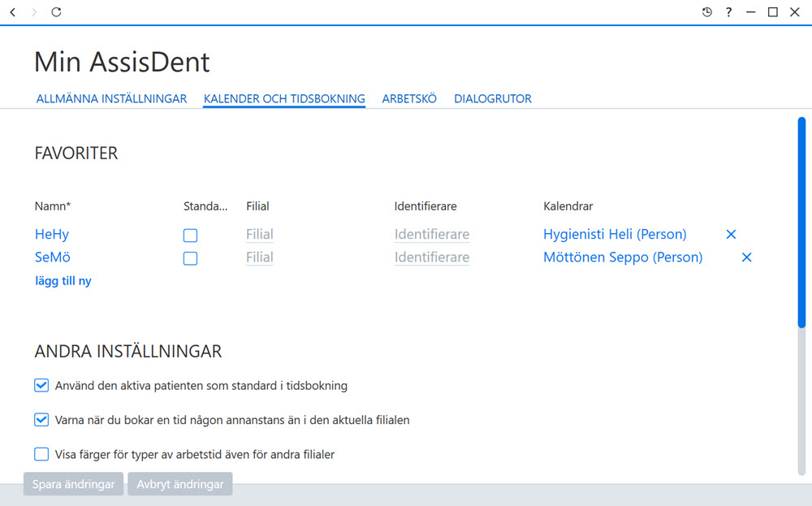Click the Kalendrar column header
This screenshot has height=506, width=812.
click(x=568, y=206)
